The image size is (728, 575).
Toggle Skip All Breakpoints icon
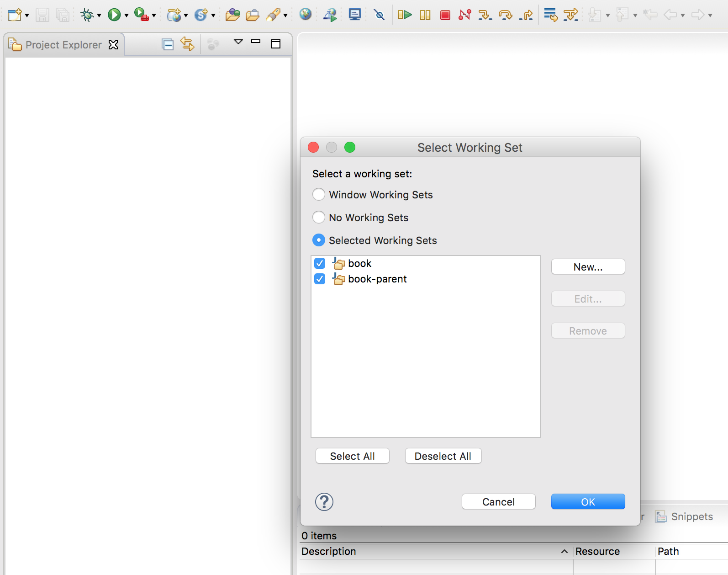pos(379,15)
